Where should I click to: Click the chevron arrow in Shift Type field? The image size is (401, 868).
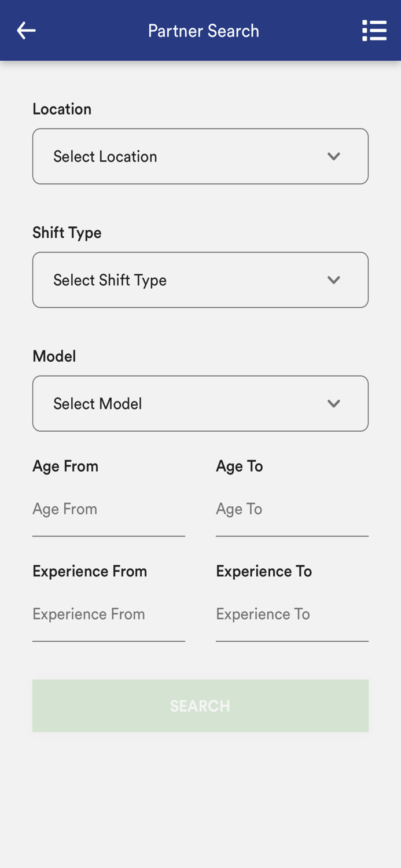tap(334, 280)
